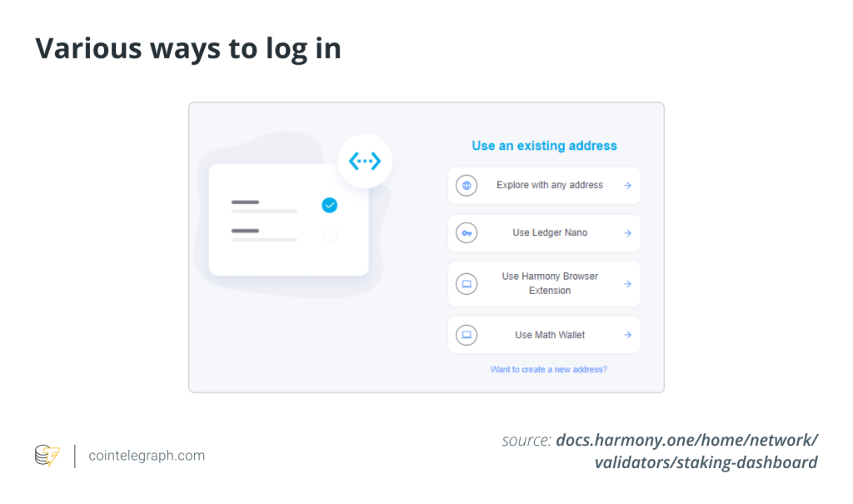Select Use Ledger Nano option

click(544, 233)
